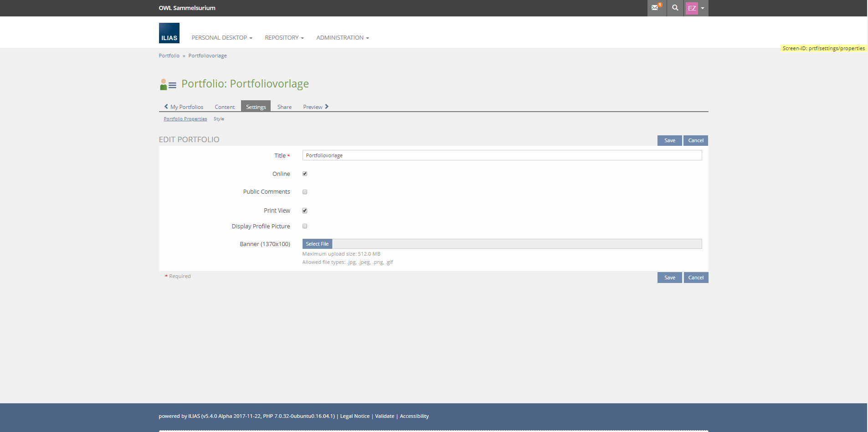868x432 pixels.
Task: Open the Style sub-tab link
Action: (x=219, y=119)
